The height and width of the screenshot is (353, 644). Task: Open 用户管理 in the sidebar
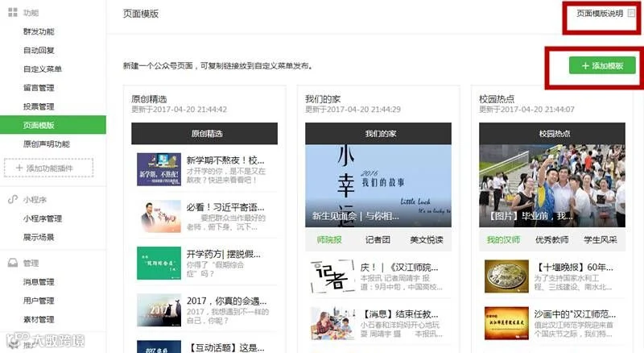click(x=39, y=301)
